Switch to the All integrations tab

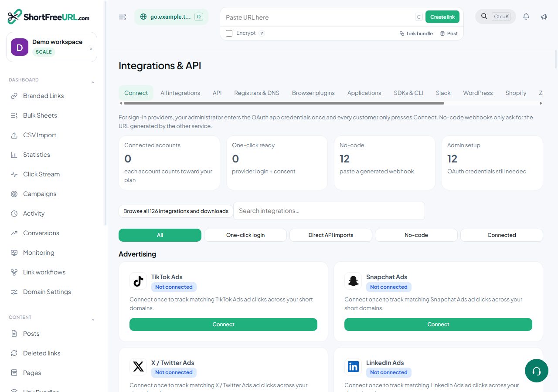pyautogui.click(x=180, y=93)
